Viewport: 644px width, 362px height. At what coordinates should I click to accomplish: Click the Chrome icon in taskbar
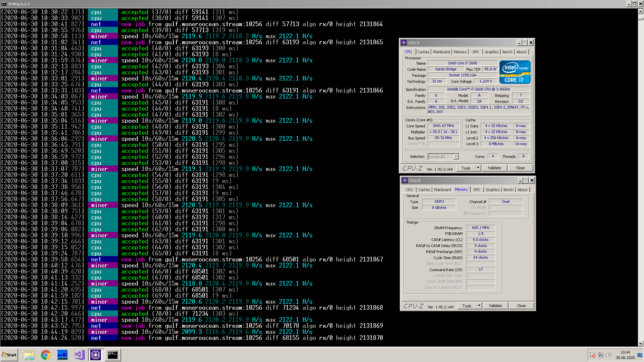coord(46,355)
